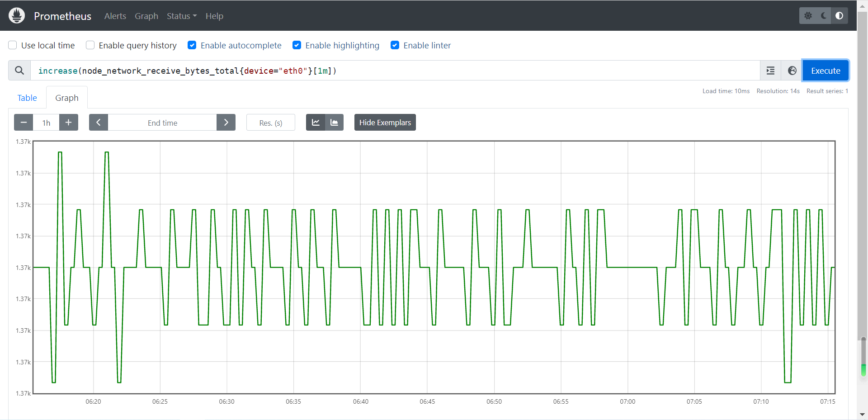Click the Execute button
868x420 pixels.
click(826, 71)
